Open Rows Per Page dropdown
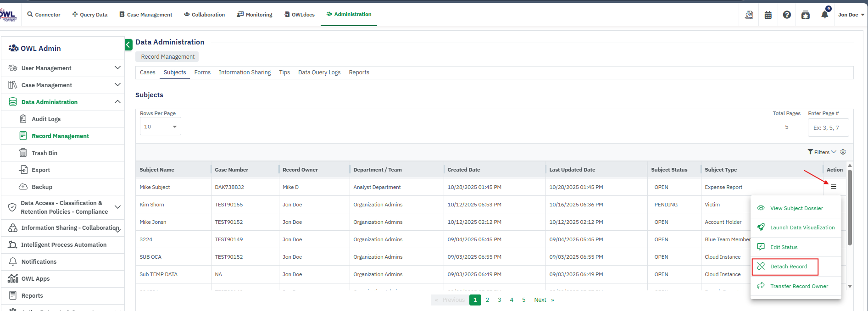Viewport: 868px width, 311px height. click(160, 127)
